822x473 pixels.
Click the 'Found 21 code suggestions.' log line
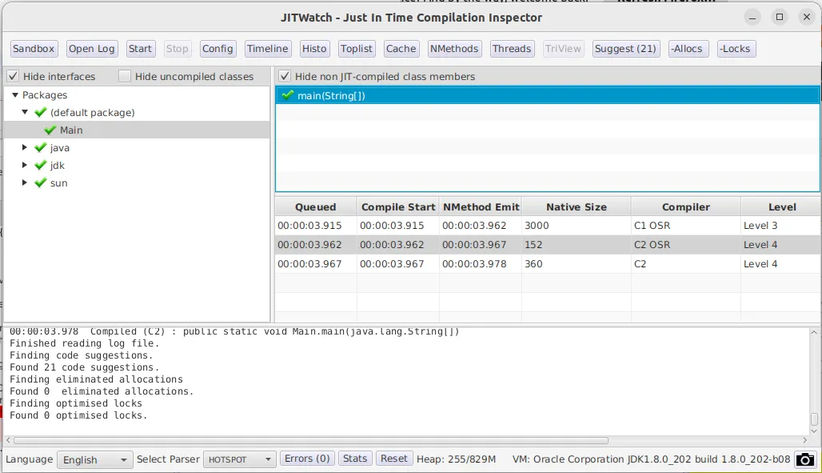click(x=84, y=368)
